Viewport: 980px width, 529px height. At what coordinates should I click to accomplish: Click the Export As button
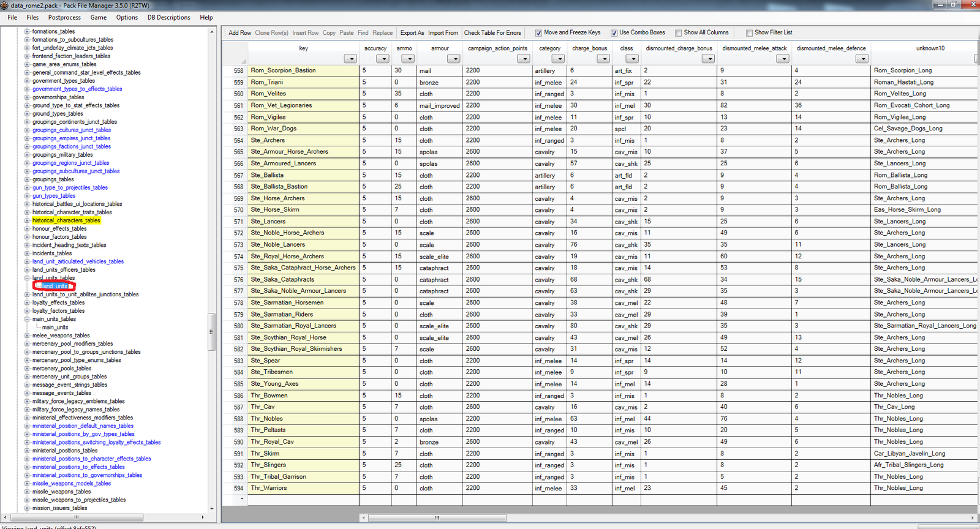coord(412,33)
